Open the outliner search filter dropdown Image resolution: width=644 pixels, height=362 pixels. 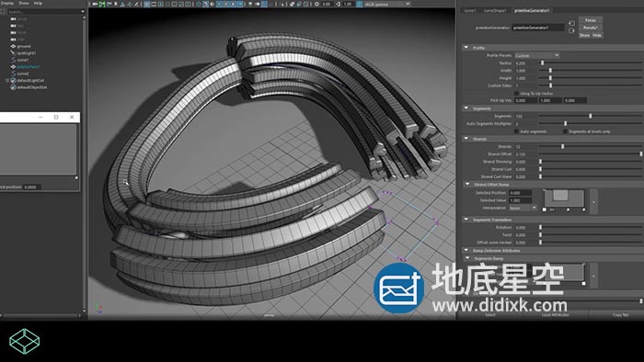click(x=83, y=11)
